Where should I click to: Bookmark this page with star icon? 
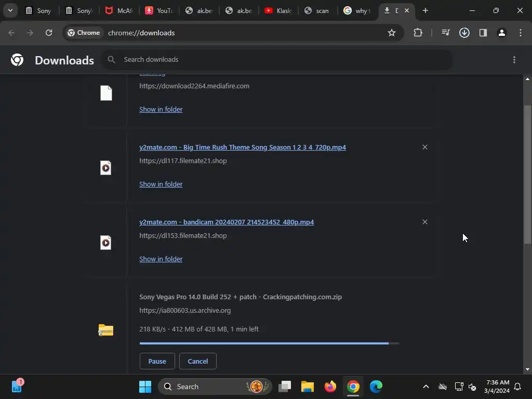point(392,33)
